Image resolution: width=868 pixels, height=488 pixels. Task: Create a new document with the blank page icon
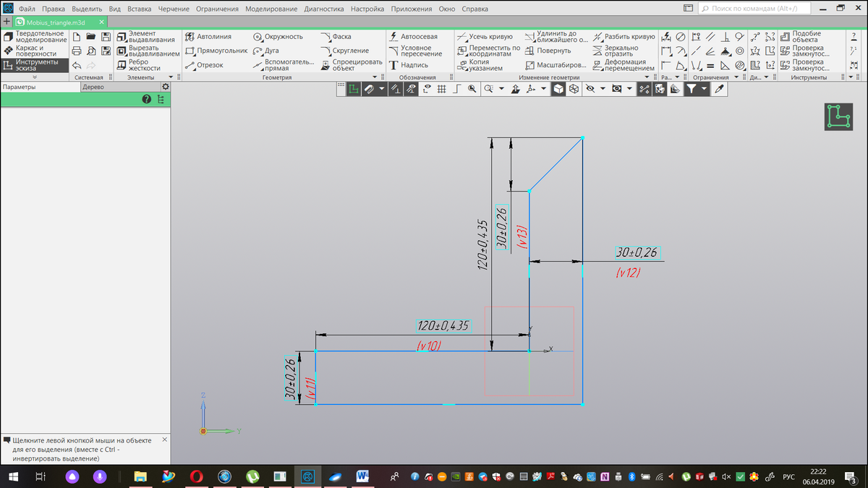[76, 36]
